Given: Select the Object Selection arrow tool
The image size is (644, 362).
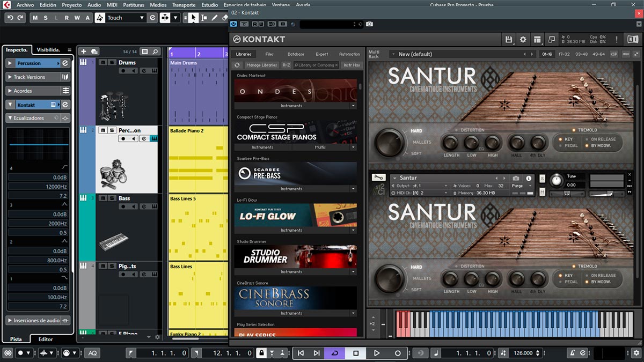Looking at the screenshot, I should pos(193,18).
